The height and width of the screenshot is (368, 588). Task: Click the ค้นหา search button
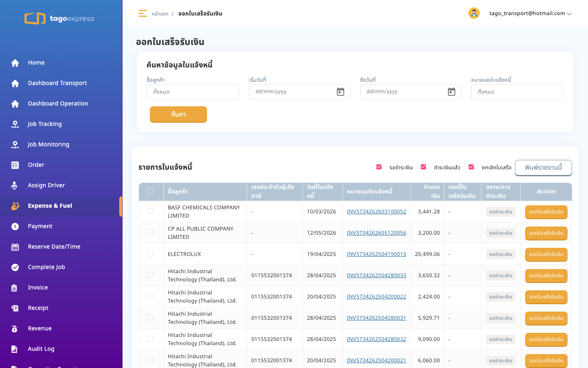(x=178, y=114)
